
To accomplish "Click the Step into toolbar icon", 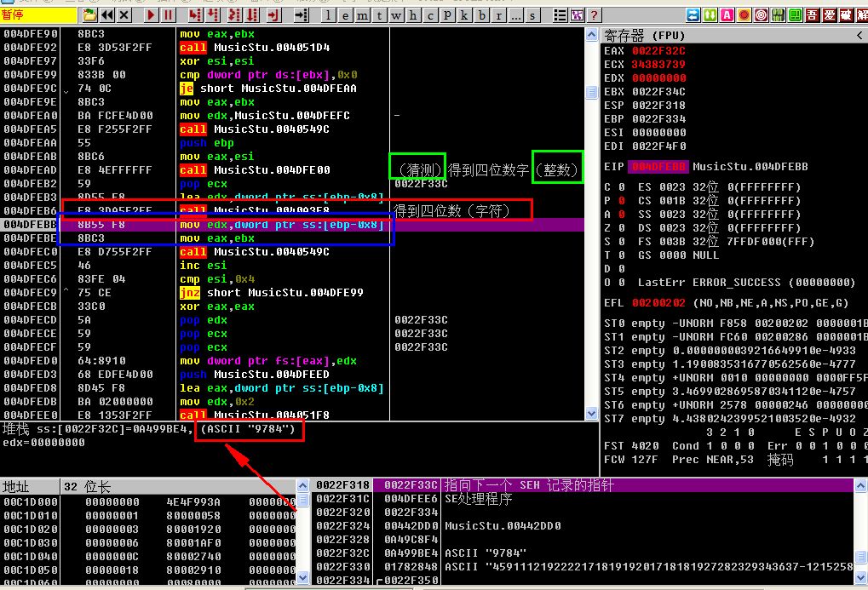I will click(x=194, y=15).
